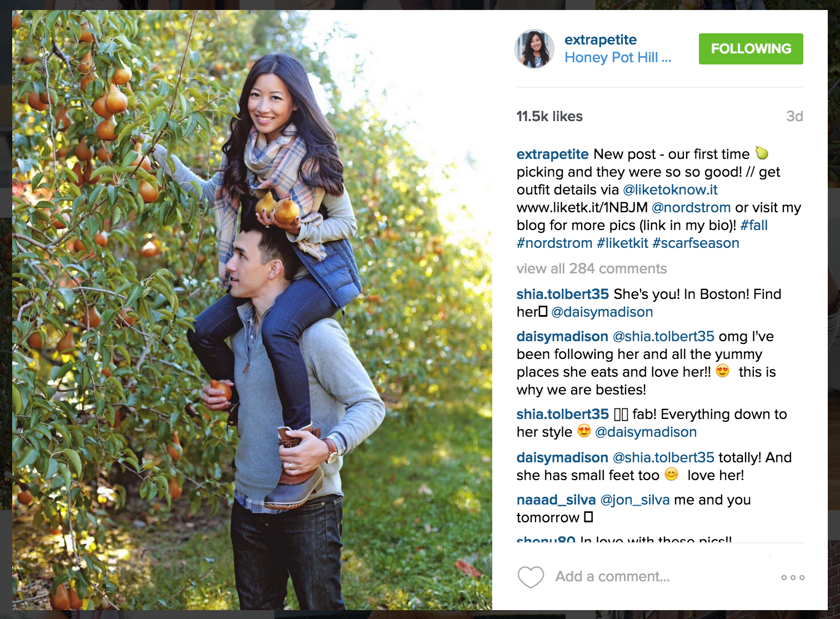
Task: Open the naaad_silva commenter profile
Action: tap(556, 500)
